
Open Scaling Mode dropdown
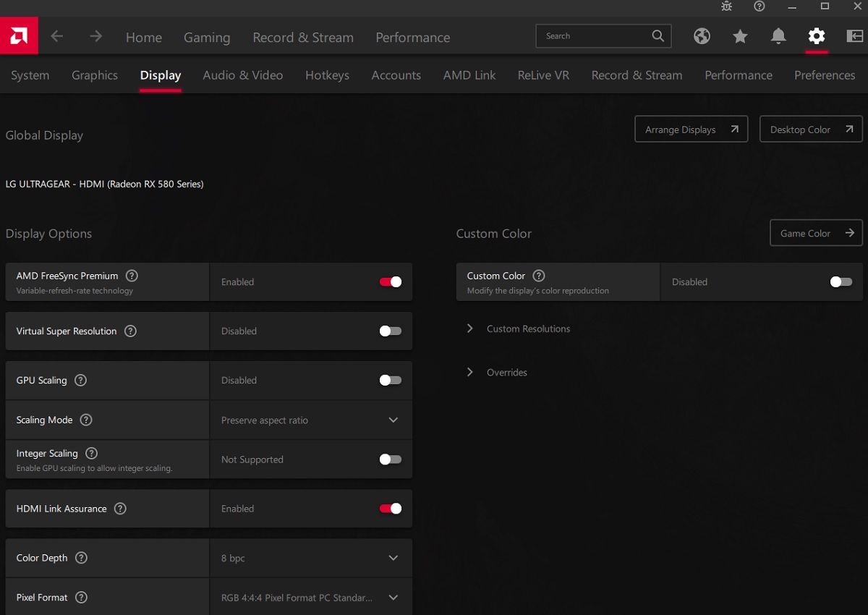[311, 420]
